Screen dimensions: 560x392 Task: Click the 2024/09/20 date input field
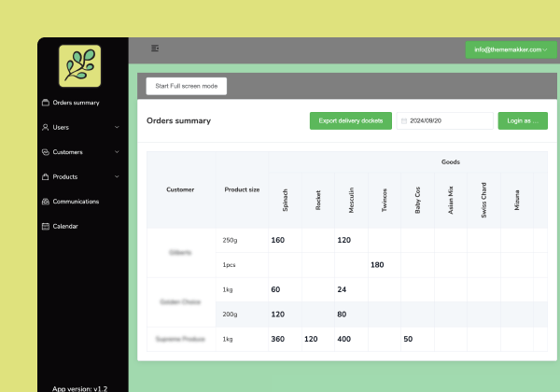(x=444, y=120)
